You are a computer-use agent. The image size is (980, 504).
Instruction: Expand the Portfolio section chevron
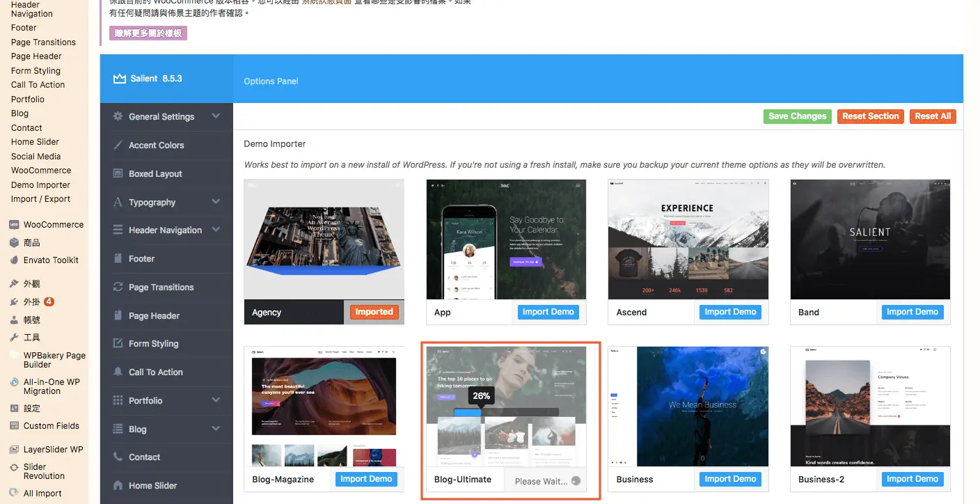coord(216,400)
